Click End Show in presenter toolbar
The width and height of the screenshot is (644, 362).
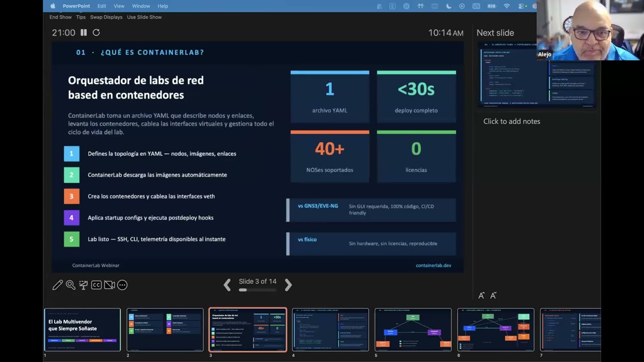point(60,17)
